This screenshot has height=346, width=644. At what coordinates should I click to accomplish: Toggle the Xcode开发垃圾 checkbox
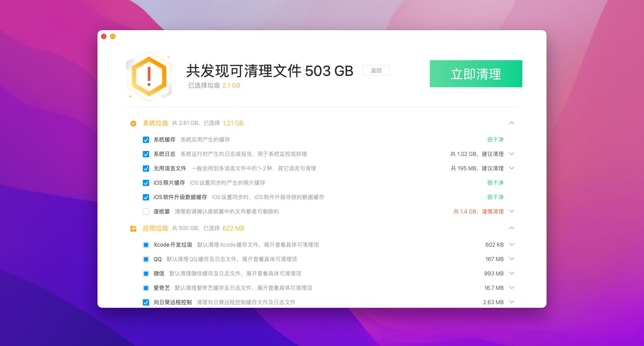pos(146,245)
